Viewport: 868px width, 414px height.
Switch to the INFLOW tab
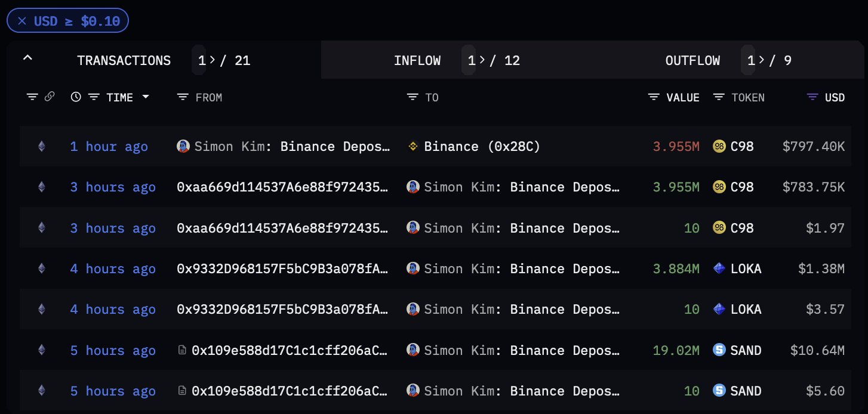[x=417, y=60]
